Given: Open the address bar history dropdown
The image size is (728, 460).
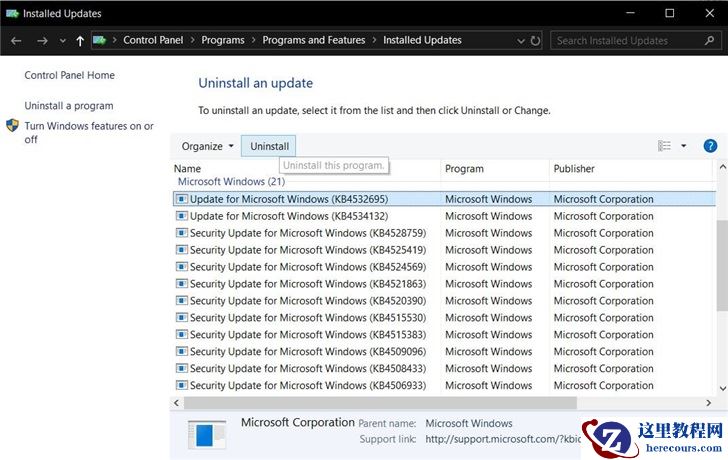Looking at the screenshot, I should click(521, 41).
